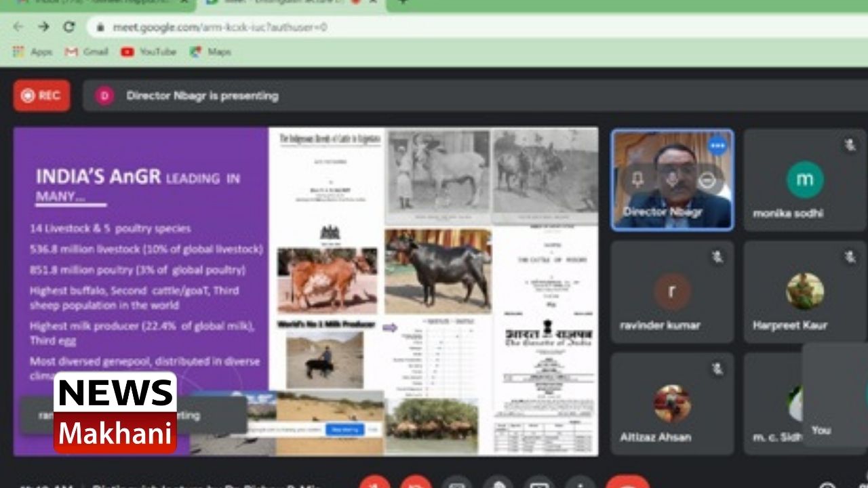Open the Maps bookmark
868x488 pixels.
(211, 52)
